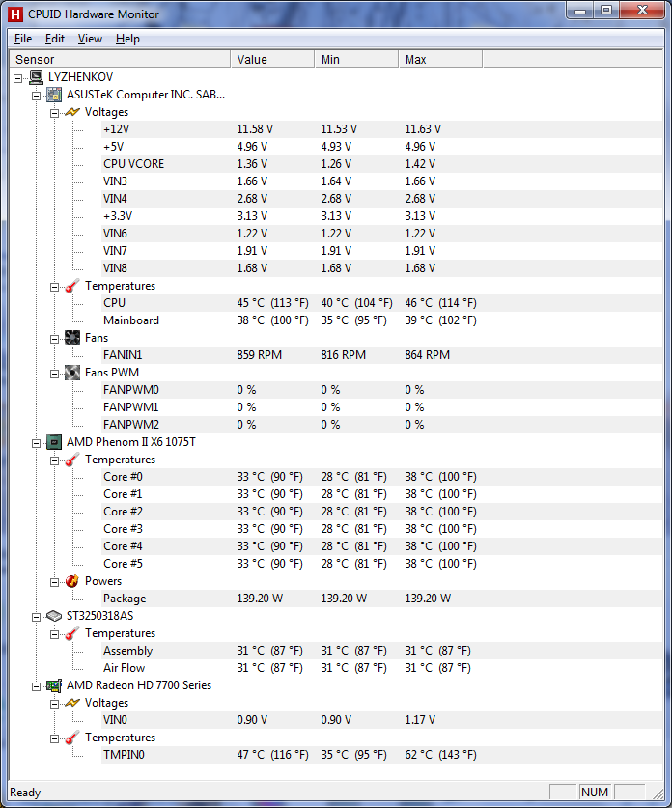The width and height of the screenshot is (672, 808).
Task: Collapse the ASUSTeK Voltages section
Action: (x=55, y=113)
